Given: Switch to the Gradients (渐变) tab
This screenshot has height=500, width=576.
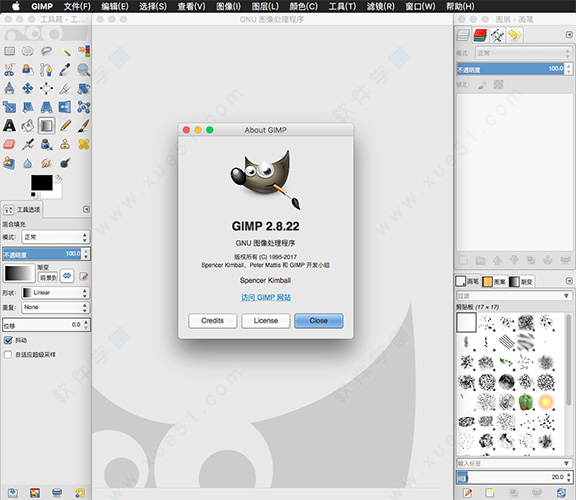Looking at the screenshot, I should (x=521, y=281).
